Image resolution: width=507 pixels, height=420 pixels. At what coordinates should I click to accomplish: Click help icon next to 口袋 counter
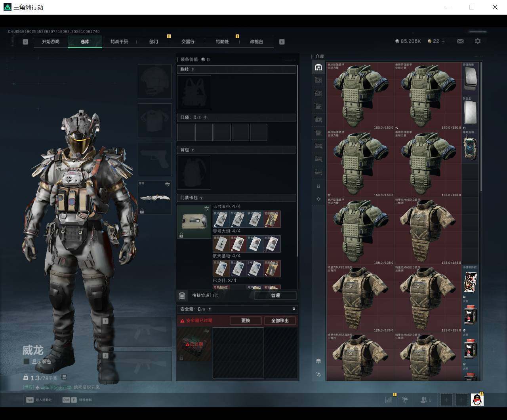205,118
